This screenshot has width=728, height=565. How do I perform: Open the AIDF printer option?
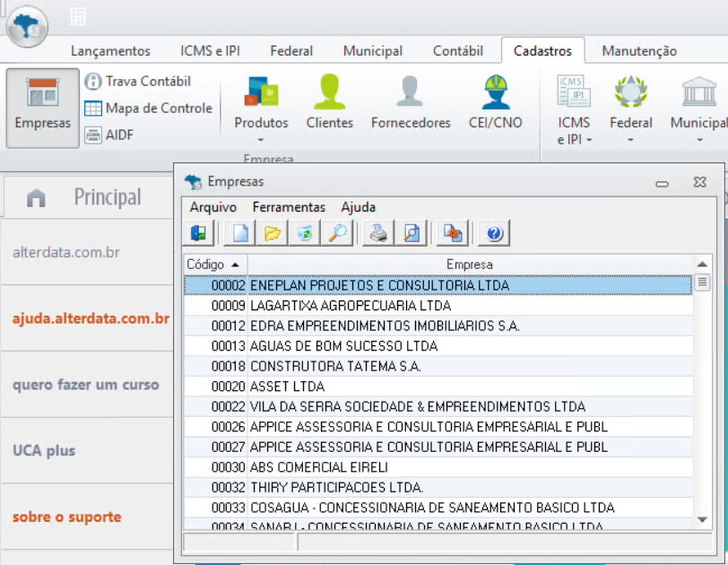click(x=109, y=135)
